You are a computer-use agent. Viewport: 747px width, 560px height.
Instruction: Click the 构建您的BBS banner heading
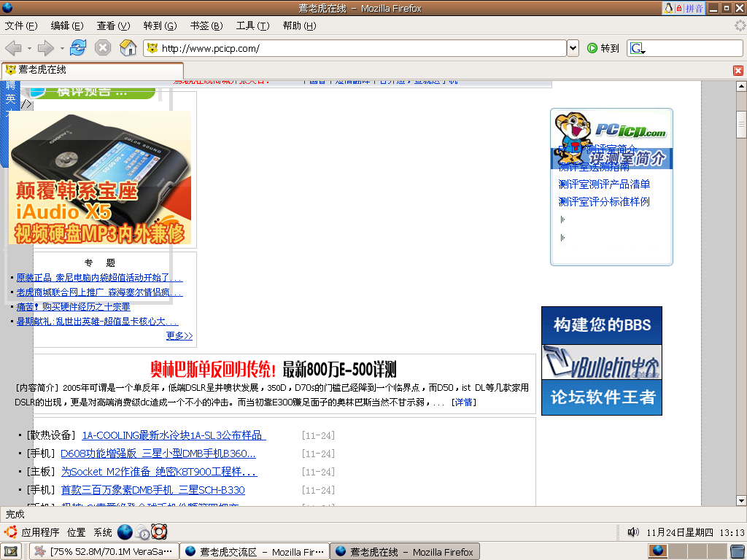[602, 324]
